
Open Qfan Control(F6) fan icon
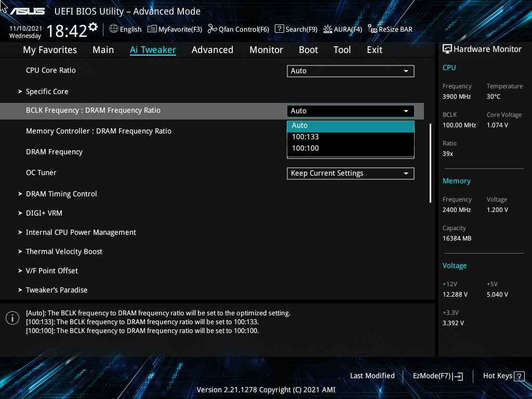(212, 29)
